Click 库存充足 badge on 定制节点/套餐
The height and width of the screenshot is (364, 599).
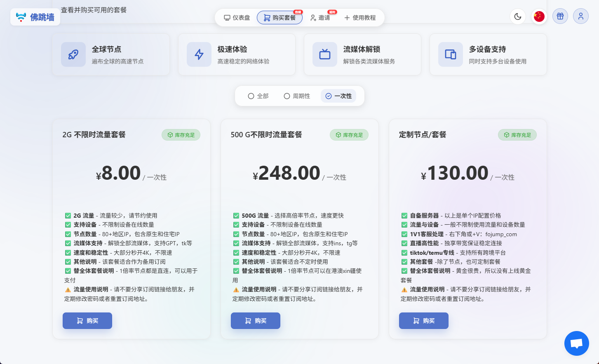point(517,135)
